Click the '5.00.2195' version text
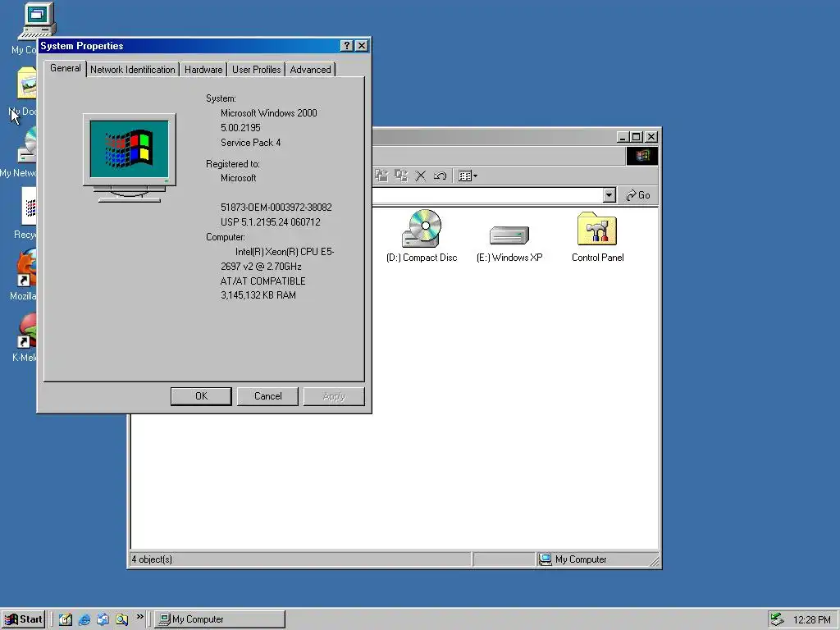The image size is (840, 630). tap(240, 128)
